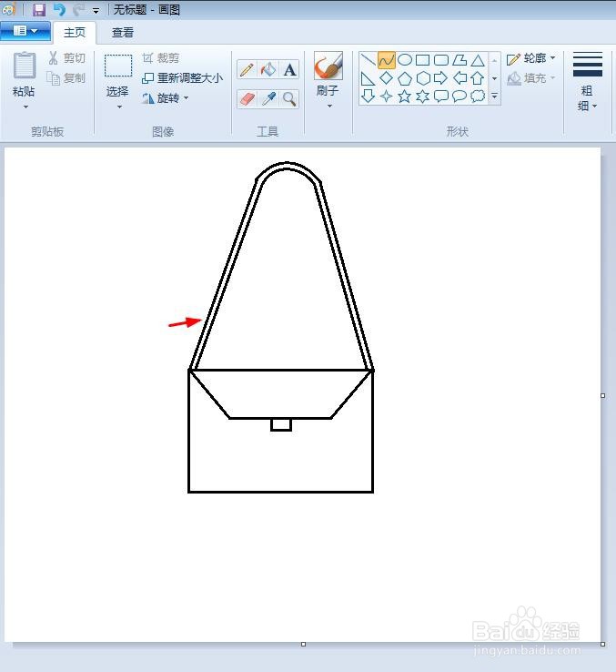
Task: Select the Diamond shape
Action: point(387,78)
